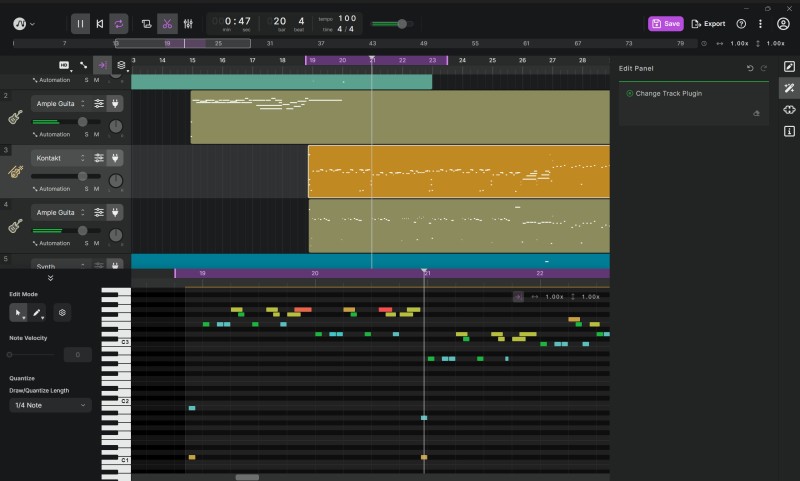Mute the Kontakt track
The image size is (800, 481).
pos(96,189)
